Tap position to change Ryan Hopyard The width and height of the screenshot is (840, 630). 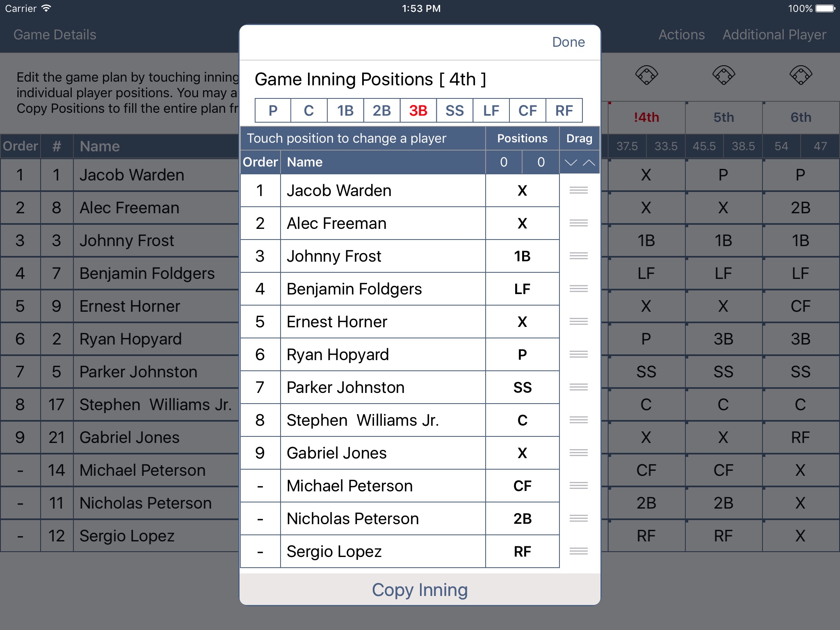point(521,354)
